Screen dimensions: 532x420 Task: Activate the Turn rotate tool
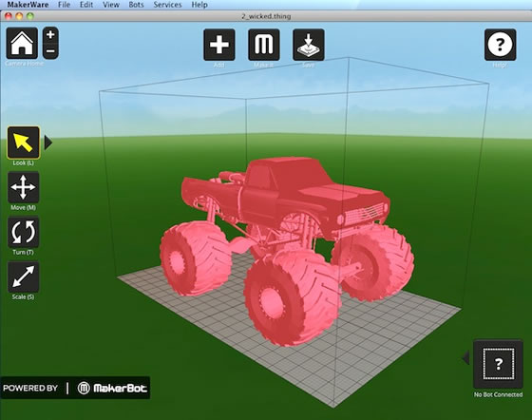[23, 232]
